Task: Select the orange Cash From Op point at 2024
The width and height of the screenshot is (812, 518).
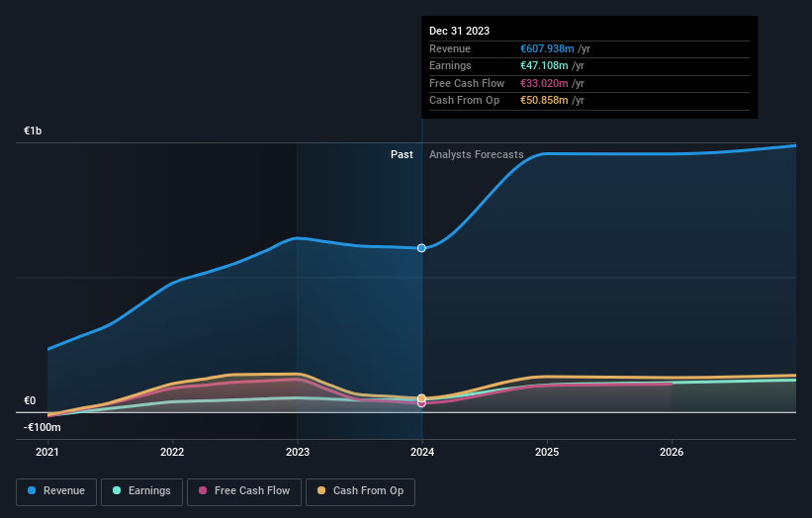Action: 421,398
